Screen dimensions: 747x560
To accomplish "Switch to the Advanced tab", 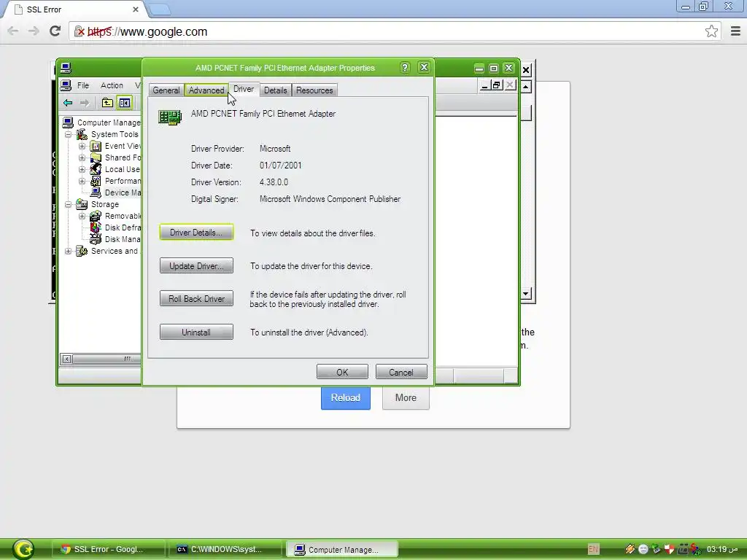I will [x=206, y=90].
